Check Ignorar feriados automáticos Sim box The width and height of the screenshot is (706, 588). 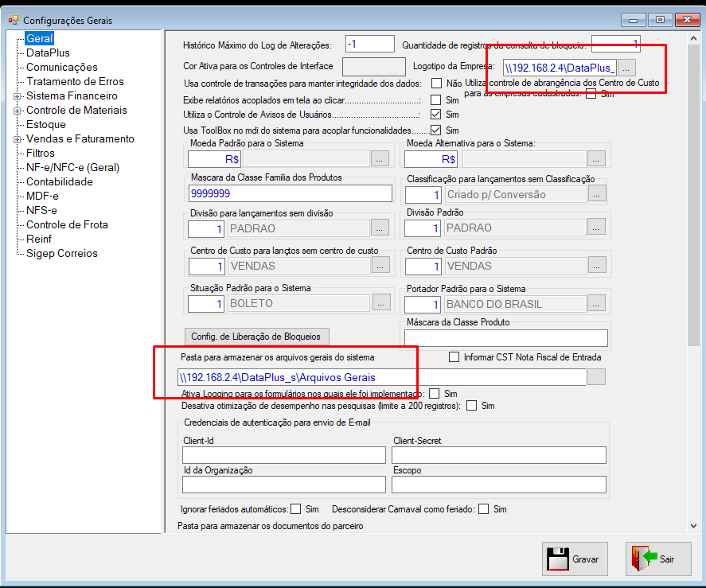pyautogui.click(x=296, y=508)
